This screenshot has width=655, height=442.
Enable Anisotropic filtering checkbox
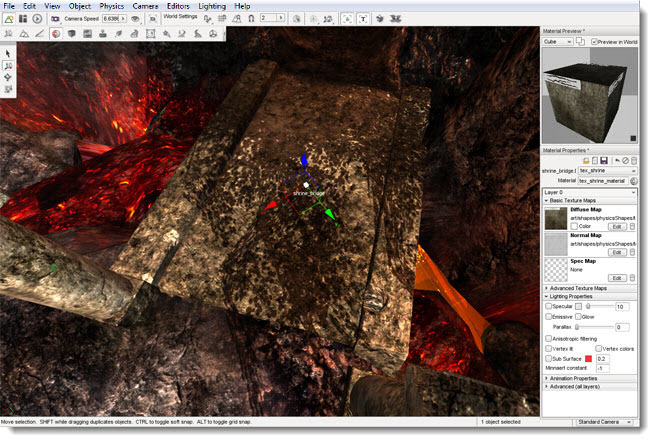(x=548, y=339)
